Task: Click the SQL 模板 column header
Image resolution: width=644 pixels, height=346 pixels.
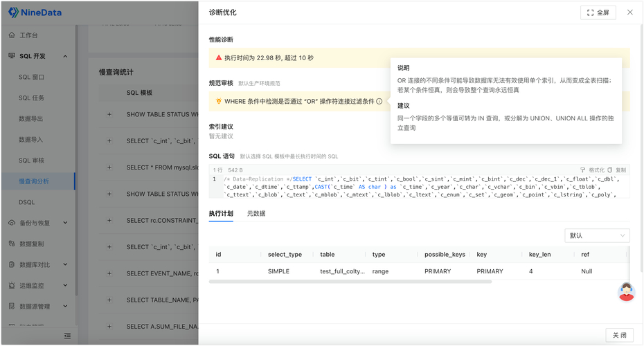Action: pyautogui.click(x=139, y=93)
